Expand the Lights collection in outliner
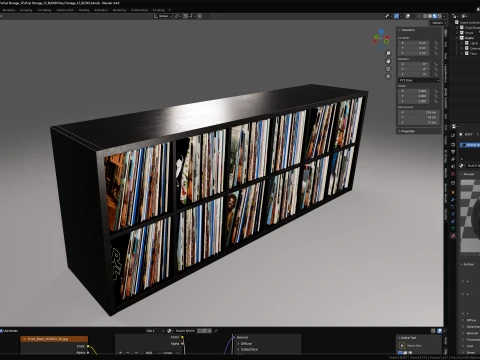 click(462, 43)
